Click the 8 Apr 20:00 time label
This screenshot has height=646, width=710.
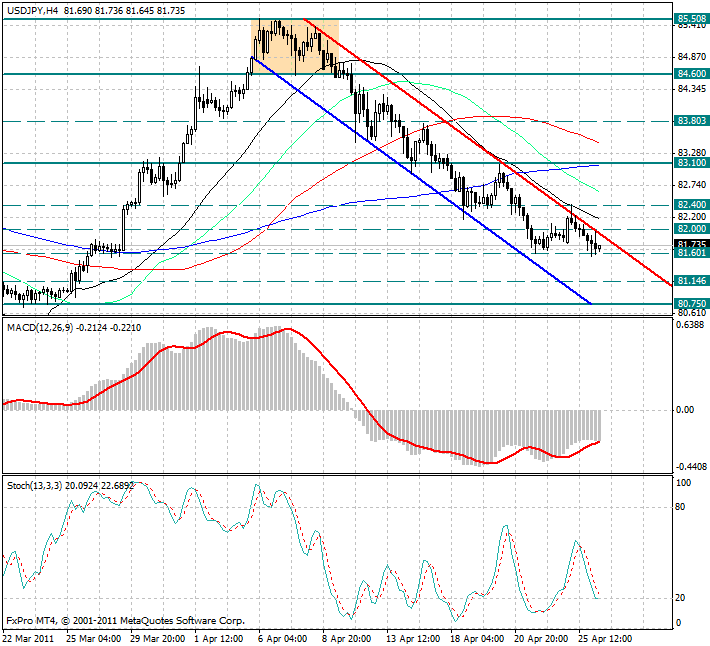(347, 639)
